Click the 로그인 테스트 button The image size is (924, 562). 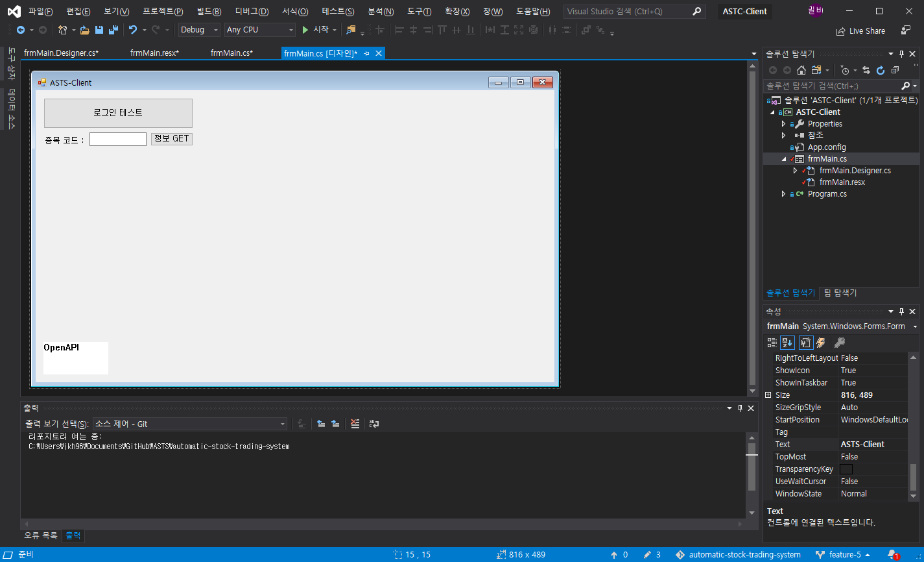(117, 112)
